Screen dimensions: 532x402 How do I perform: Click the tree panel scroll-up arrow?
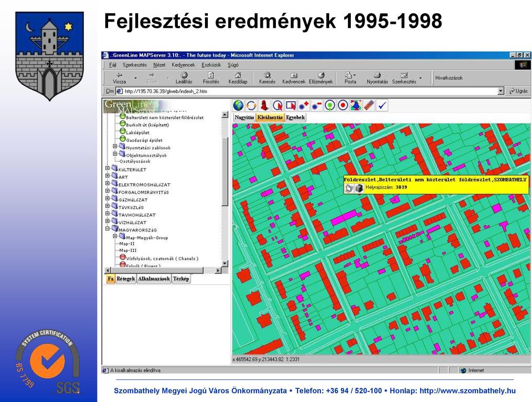click(224, 115)
